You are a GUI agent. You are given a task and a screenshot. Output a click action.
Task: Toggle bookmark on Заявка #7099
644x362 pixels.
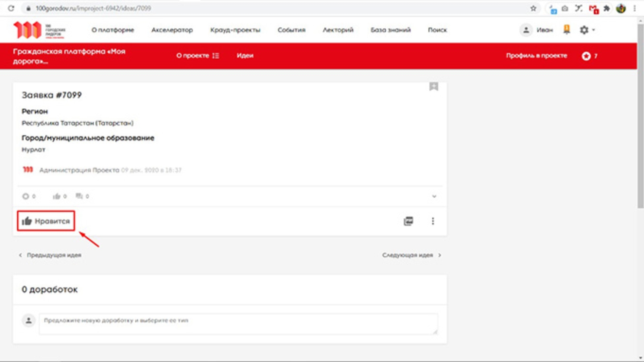pos(433,86)
